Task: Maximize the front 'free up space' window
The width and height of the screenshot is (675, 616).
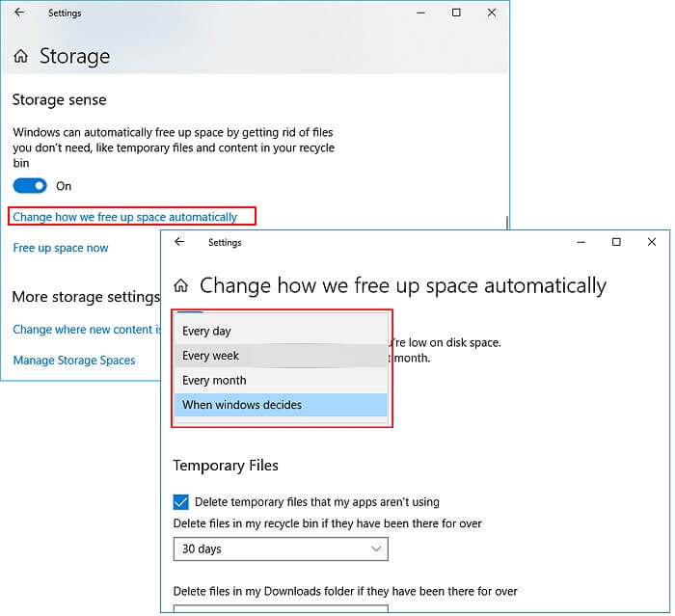Action: tap(616, 243)
